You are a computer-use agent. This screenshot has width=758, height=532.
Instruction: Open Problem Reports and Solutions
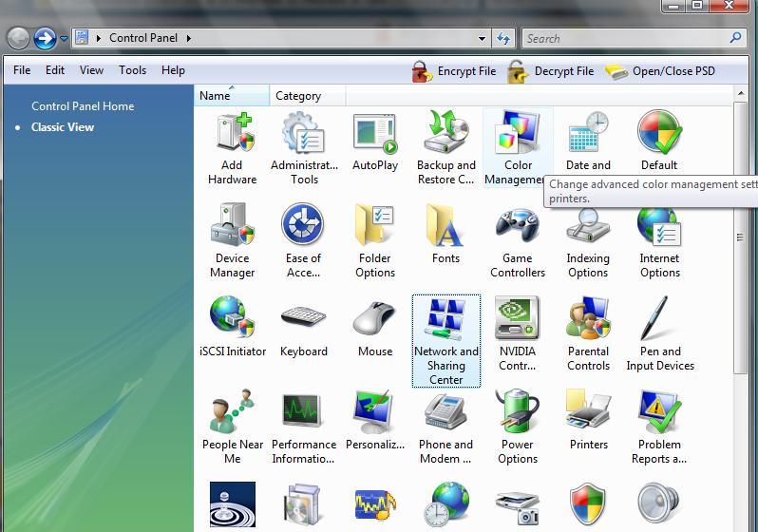click(659, 427)
